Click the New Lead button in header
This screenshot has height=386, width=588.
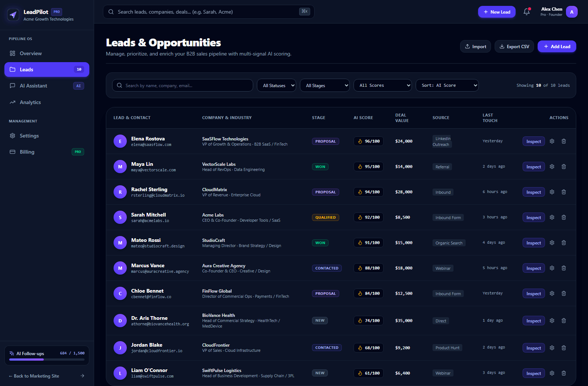tap(497, 12)
